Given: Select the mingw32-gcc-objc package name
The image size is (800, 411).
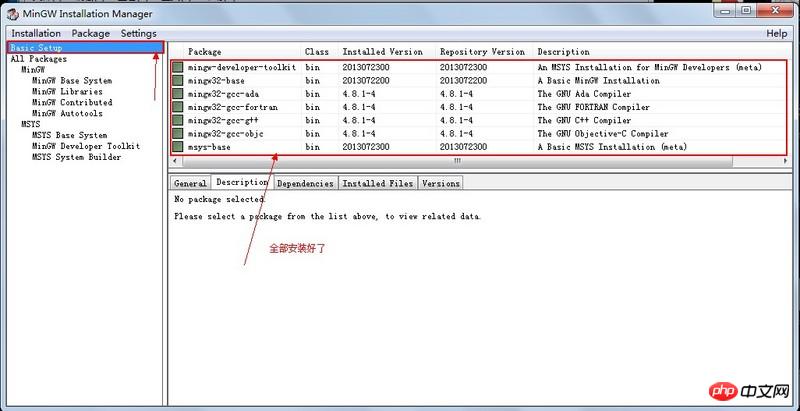Looking at the screenshot, I should pos(226,134).
